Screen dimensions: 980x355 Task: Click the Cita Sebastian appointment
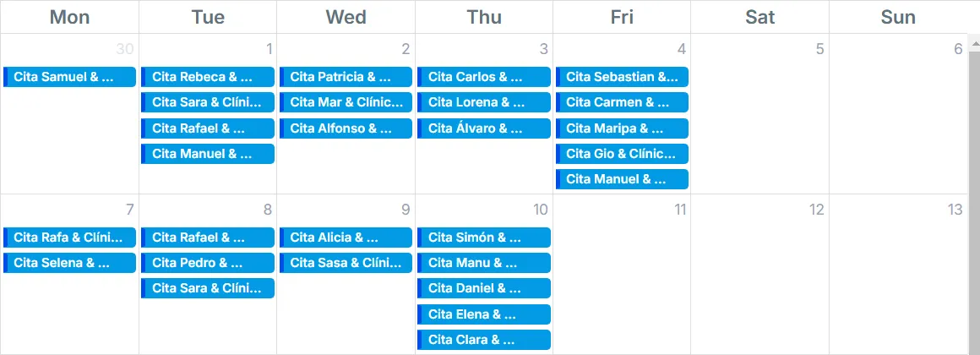(x=622, y=77)
